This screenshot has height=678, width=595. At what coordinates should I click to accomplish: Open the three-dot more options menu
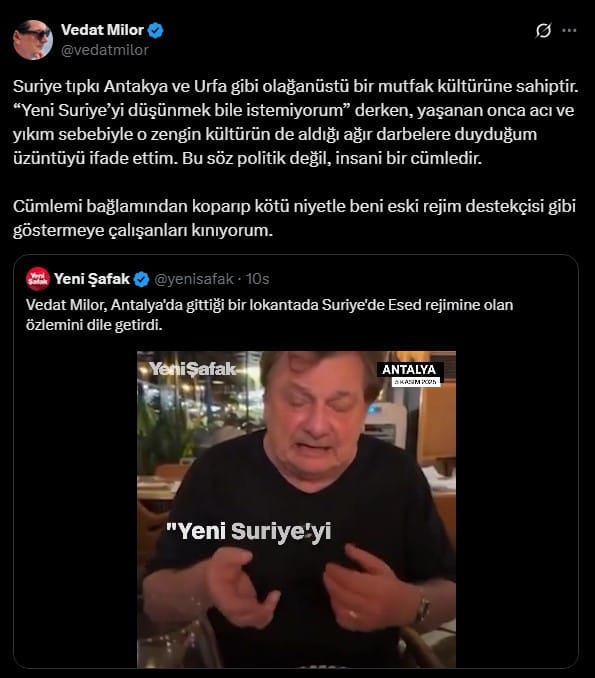pyautogui.click(x=569, y=30)
